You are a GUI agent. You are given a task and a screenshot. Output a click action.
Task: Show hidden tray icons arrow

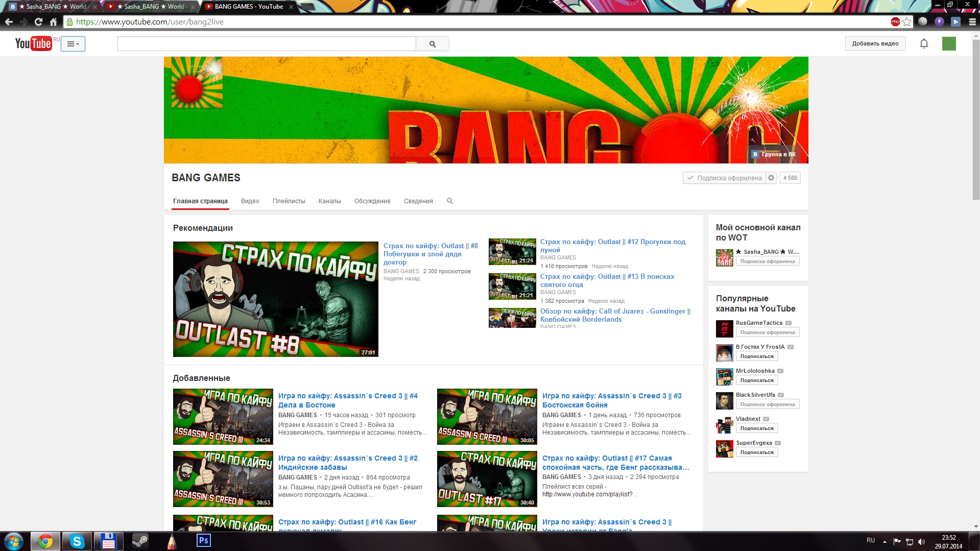pyautogui.click(x=885, y=542)
